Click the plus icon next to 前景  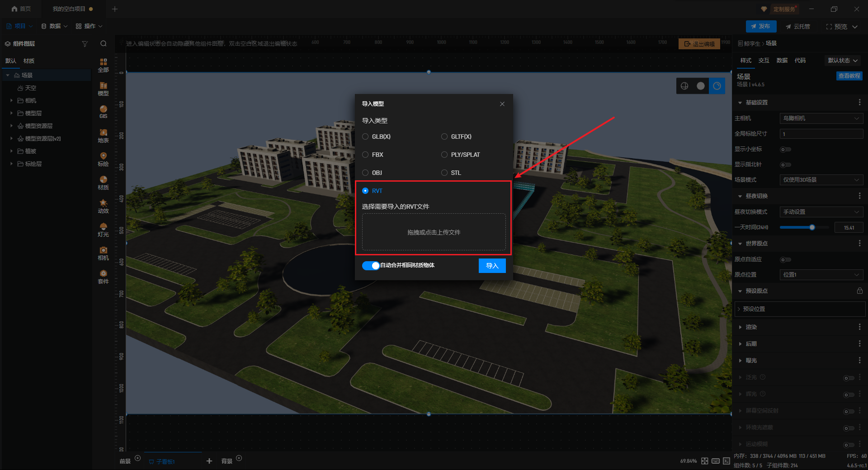[138, 458]
